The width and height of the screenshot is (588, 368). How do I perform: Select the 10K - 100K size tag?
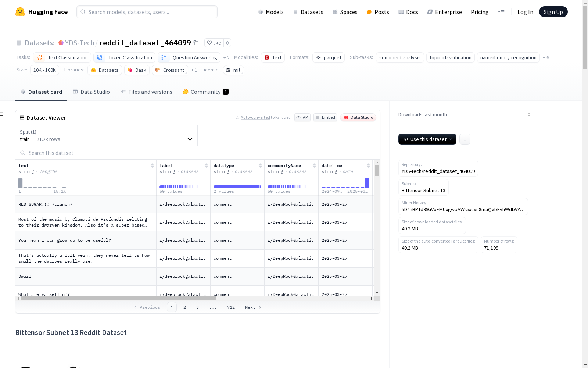coord(44,70)
